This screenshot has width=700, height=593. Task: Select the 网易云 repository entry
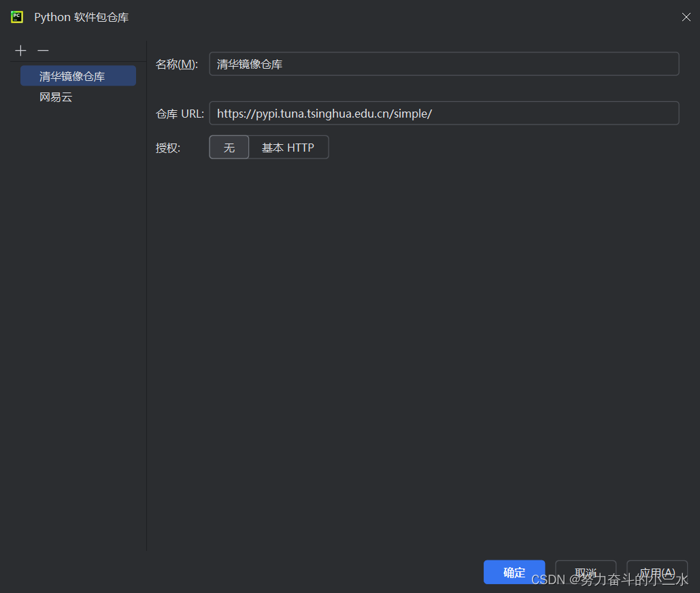tap(56, 97)
